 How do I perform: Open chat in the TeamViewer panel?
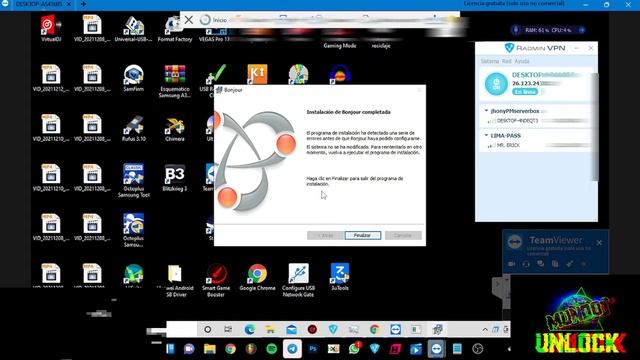point(540,264)
